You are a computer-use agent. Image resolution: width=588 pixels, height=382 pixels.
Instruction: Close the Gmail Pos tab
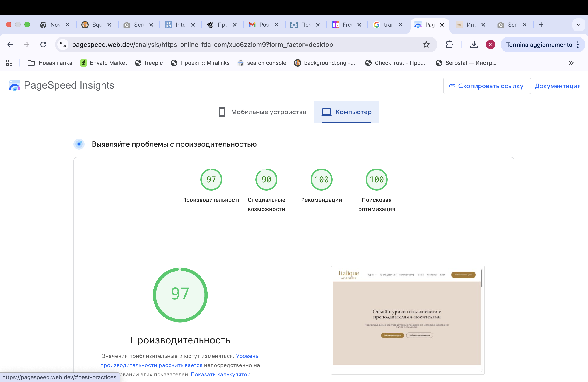277,25
